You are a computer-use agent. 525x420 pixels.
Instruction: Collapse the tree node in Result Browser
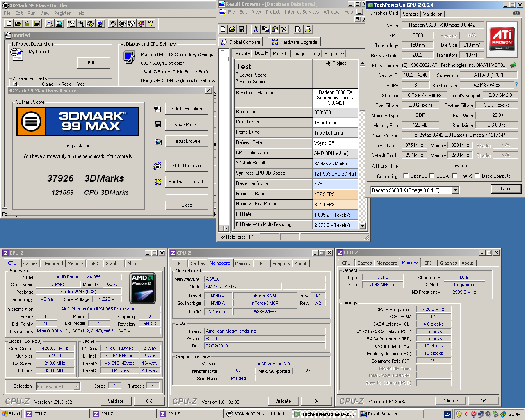click(x=222, y=52)
